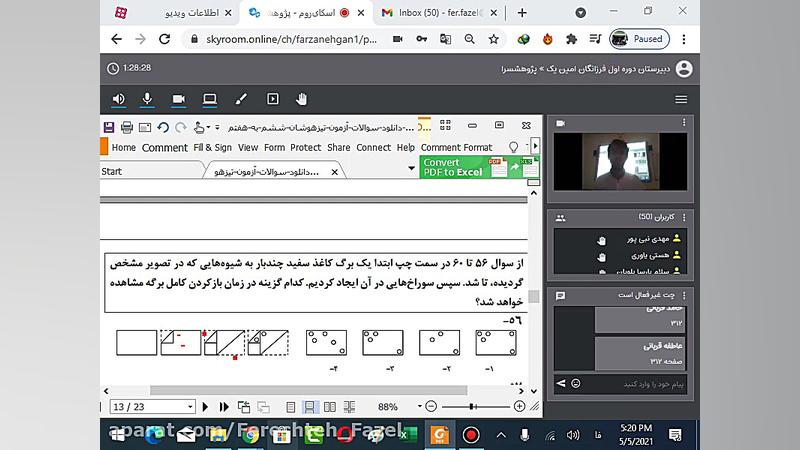This screenshot has width=800, height=450.
Task: Open the Home ribbon tab
Action: (123, 147)
